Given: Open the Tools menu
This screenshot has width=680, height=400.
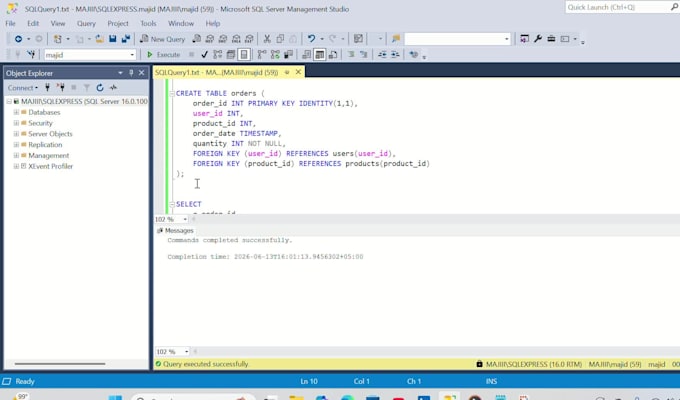Looking at the screenshot, I should (148, 23).
